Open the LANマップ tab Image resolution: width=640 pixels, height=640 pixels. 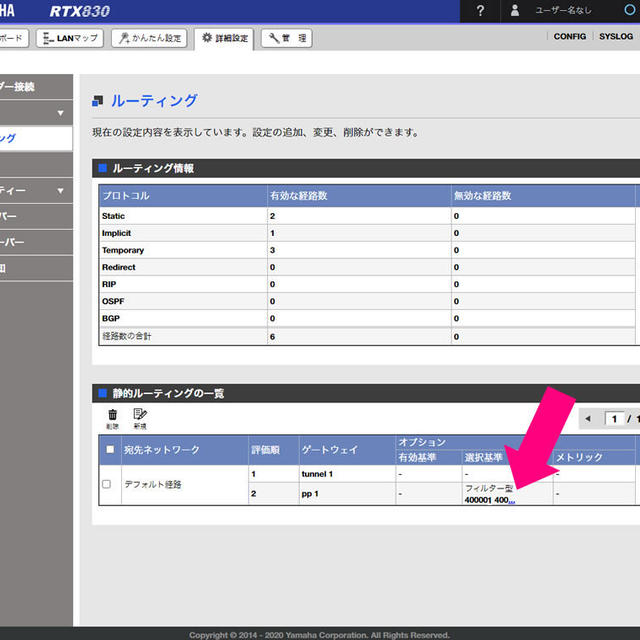tap(70, 38)
